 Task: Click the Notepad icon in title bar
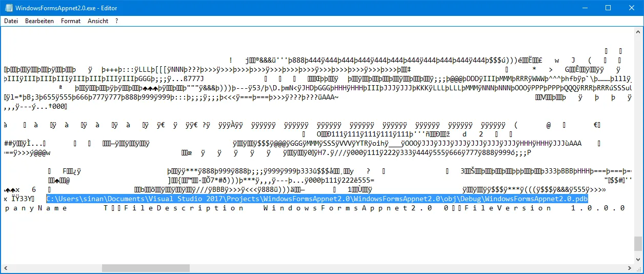[x=8, y=8]
